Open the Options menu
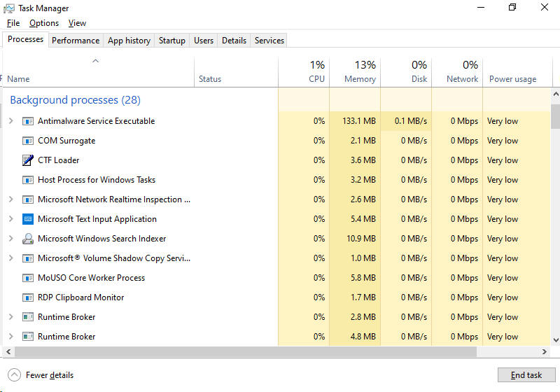This screenshot has height=392, width=560. [x=44, y=23]
